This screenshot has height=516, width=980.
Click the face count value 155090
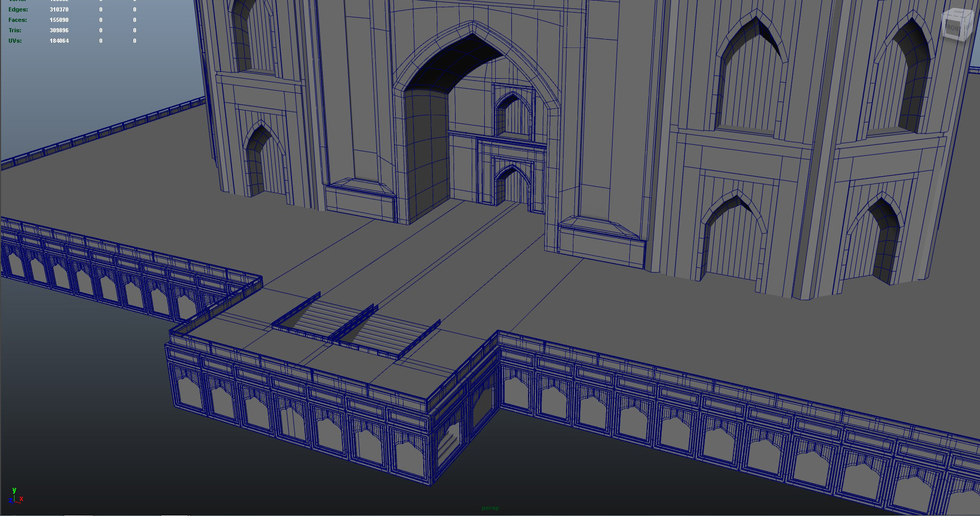click(59, 20)
